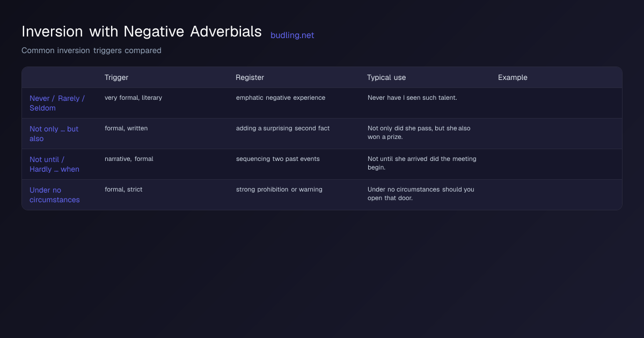
Task: Click the Trigger column header
Action: 116,77
